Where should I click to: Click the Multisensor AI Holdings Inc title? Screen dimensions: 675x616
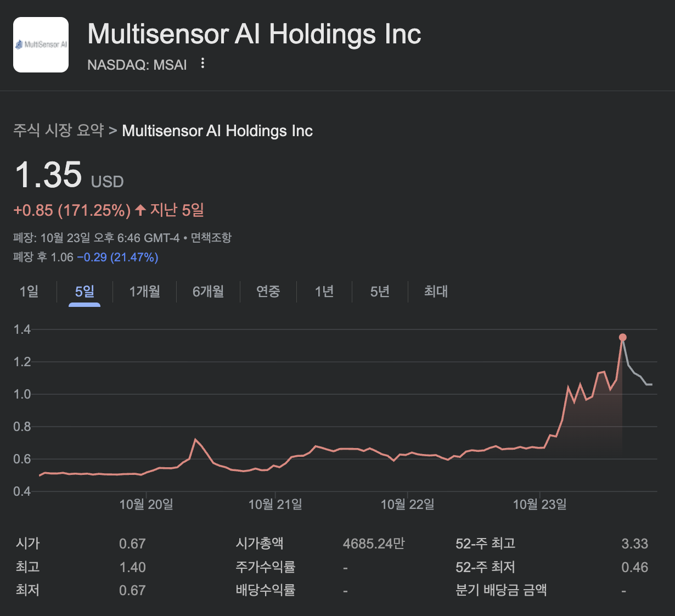(x=255, y=34)
